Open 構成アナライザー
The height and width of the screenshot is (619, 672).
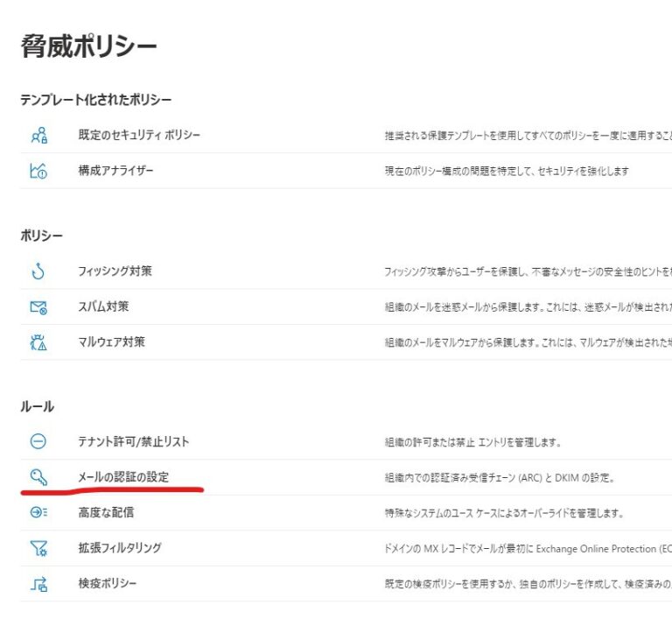115,171
